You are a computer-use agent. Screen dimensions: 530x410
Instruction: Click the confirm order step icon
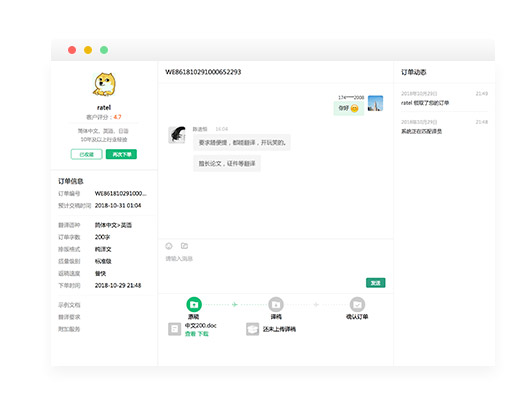[x=357, y=305]
